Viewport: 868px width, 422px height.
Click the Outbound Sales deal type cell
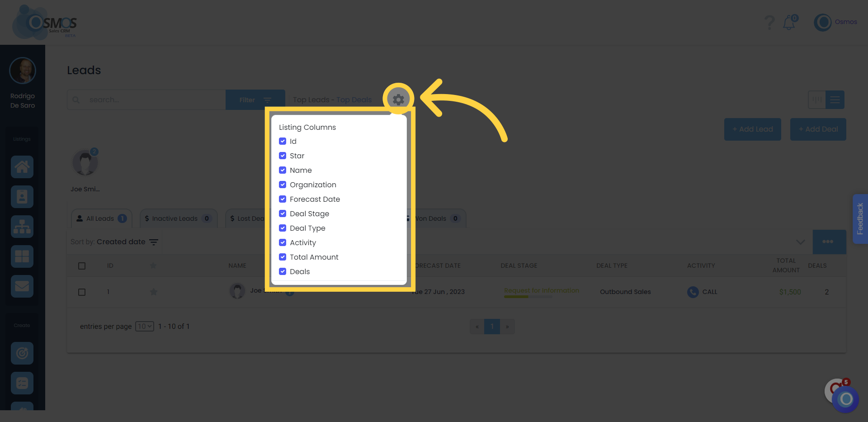625,292
